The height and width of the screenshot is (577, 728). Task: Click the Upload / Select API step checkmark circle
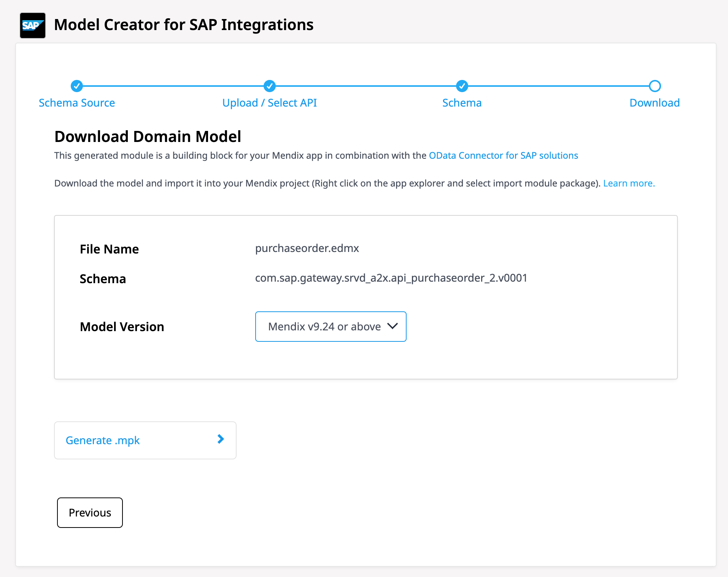tap(270, 86)
